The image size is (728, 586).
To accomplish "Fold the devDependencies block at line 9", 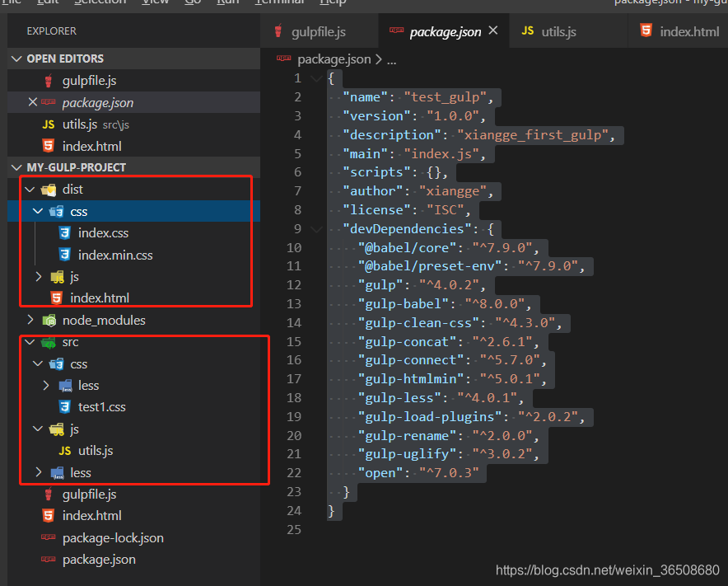I will pyautogui.click(x=316, y=229).
